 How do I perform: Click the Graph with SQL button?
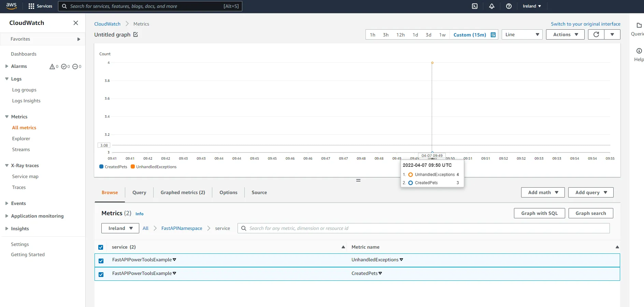click(x=539, y=213)
